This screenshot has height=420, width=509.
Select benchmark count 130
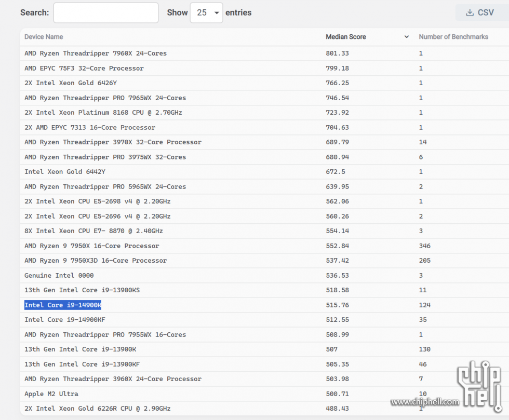point(425,349)
